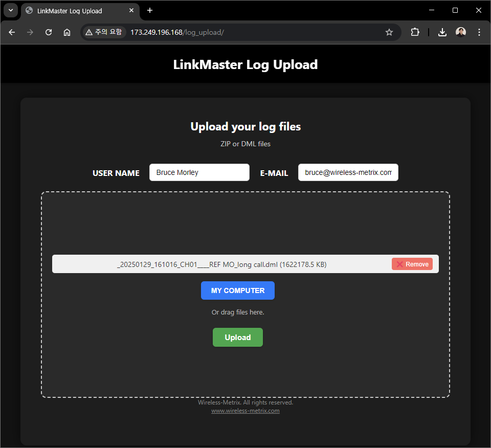The height and width of the screenshot is (448, 491).
Task: Open the Chrome profile avatar
Action: (x=461, y=32)
